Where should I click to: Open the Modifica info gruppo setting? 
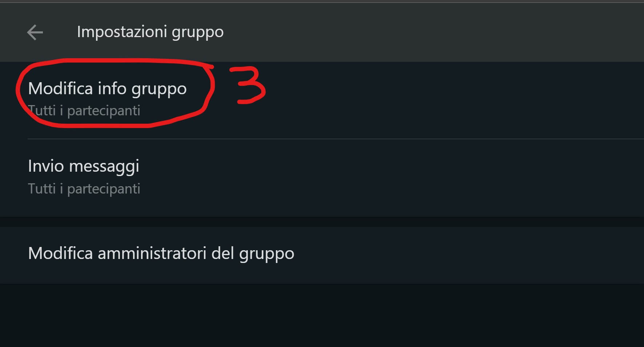pyautogui.click(x=322, y=100)
